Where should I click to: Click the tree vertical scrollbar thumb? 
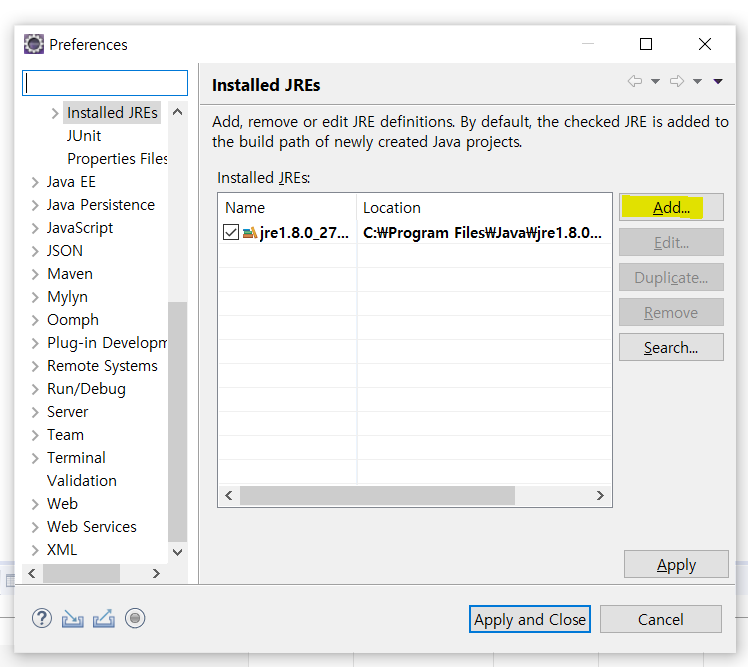pos(177,422)
